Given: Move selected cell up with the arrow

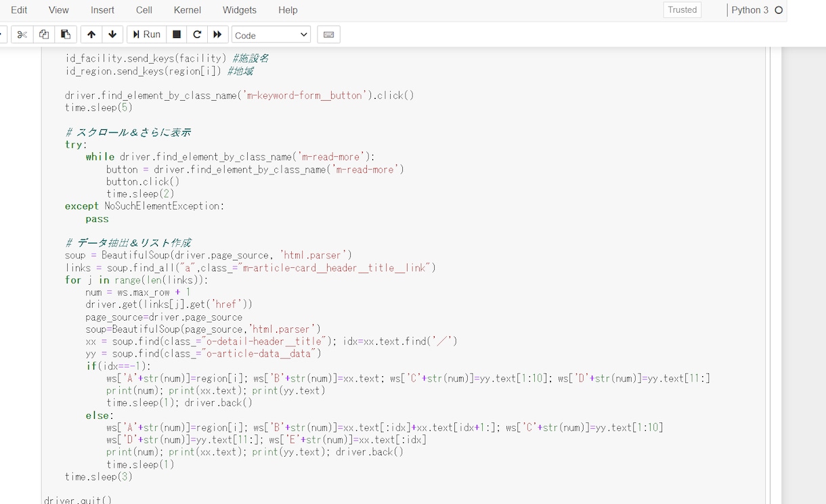Looking at the screenshot, I should coord(91,35).
